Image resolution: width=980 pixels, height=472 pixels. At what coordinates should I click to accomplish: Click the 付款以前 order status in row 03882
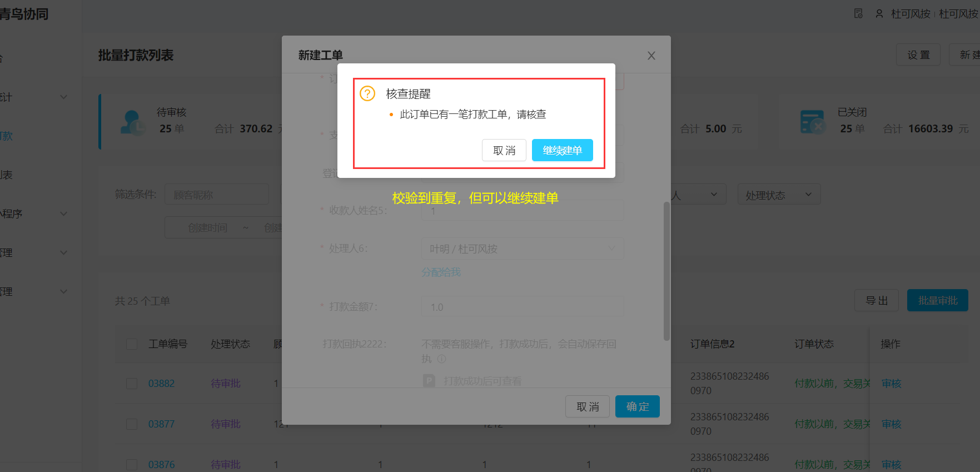pos(832,383)
